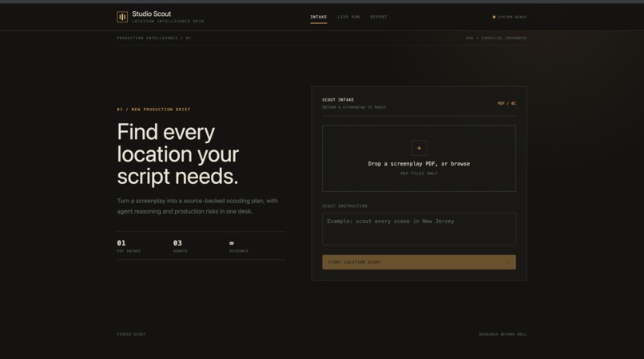Click the 'Scout Intake' panel heading
The width and height of the screenshot is (644, 359).
338,100
